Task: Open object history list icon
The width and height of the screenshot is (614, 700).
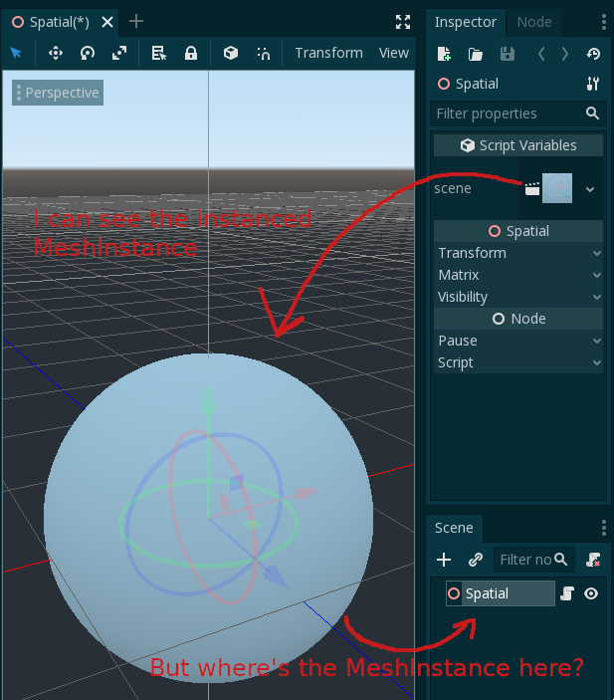Action: 593,54
